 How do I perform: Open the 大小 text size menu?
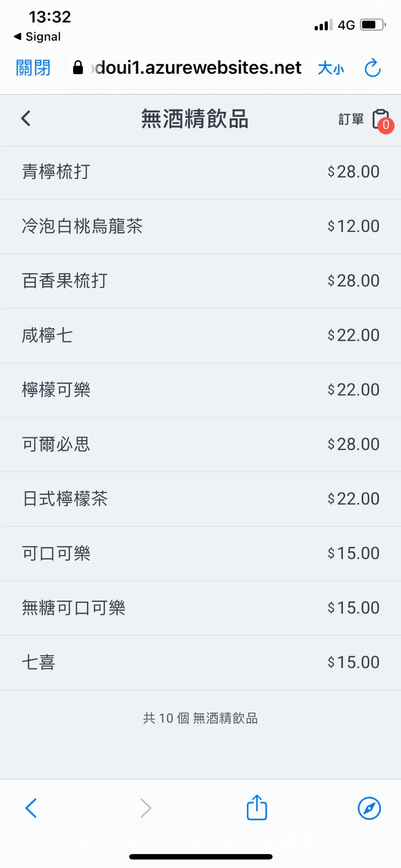pos(331,68)
